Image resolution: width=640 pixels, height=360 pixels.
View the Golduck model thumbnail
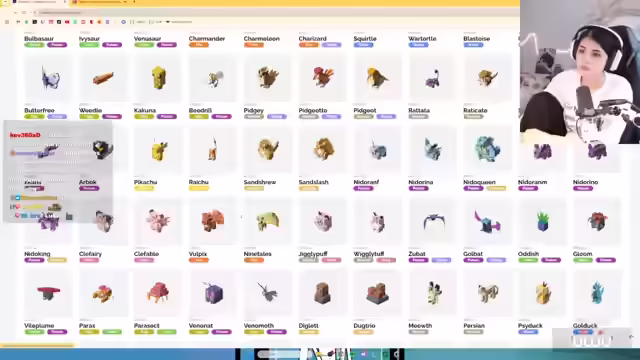tap(597, 293)
